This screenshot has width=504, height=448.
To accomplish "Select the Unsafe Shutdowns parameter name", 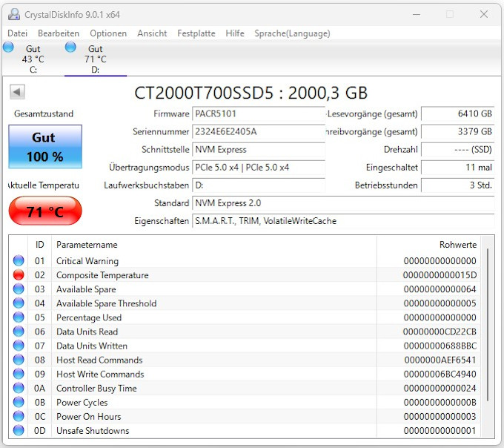I will click(93, 431).
